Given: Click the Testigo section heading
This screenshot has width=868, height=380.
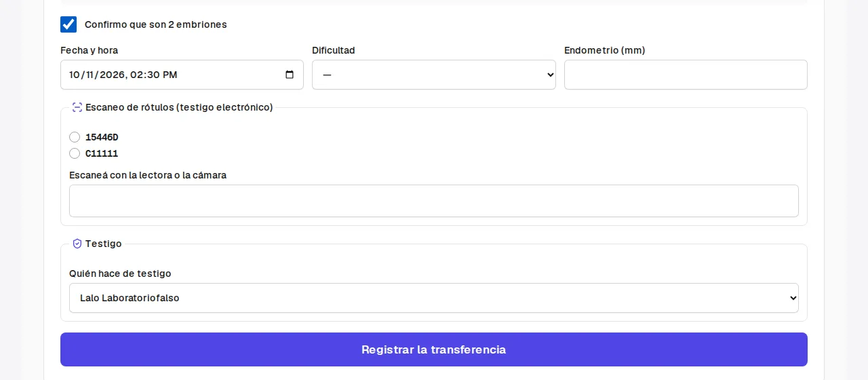Looking at the screenshot, I should click(104, 244).
